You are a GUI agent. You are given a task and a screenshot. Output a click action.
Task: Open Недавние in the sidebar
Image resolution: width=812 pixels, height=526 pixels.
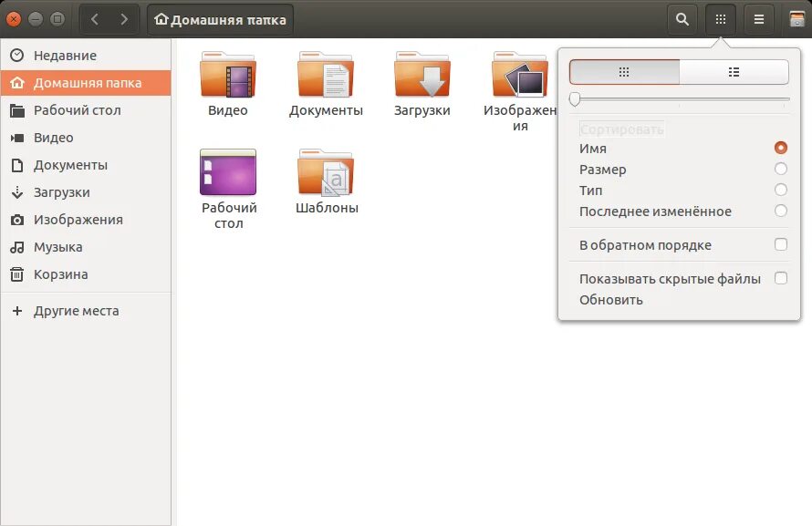pos(86,56)
